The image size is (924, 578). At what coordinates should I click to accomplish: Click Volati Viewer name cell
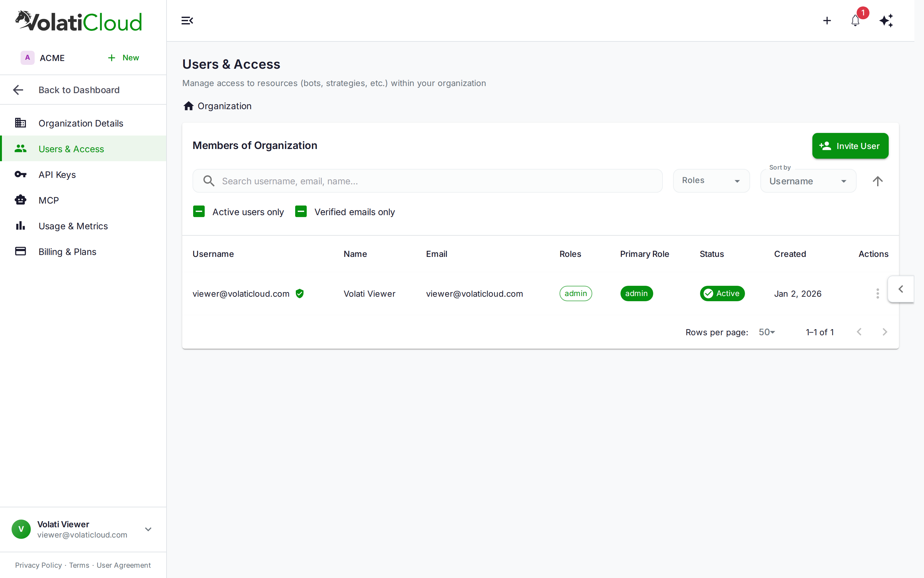(369, 293)
